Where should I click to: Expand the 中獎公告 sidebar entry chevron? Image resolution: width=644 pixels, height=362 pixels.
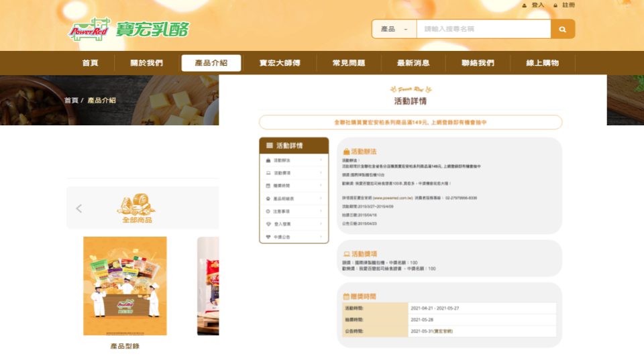pos(321,237)
